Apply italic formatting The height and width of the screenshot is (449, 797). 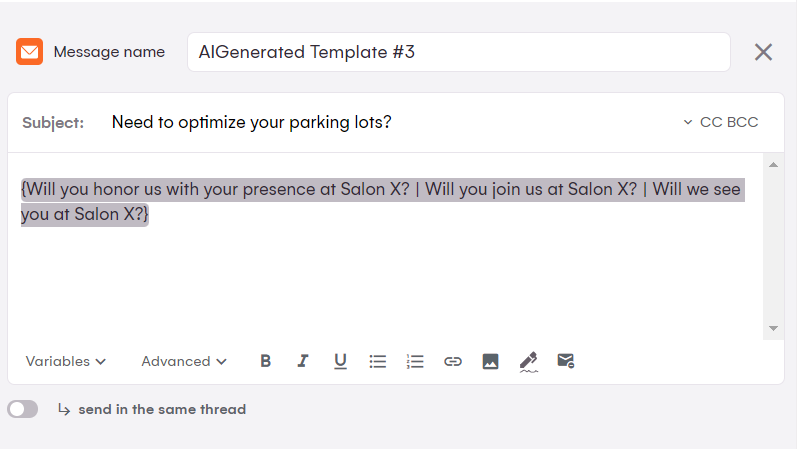click(x=303, y=361)
